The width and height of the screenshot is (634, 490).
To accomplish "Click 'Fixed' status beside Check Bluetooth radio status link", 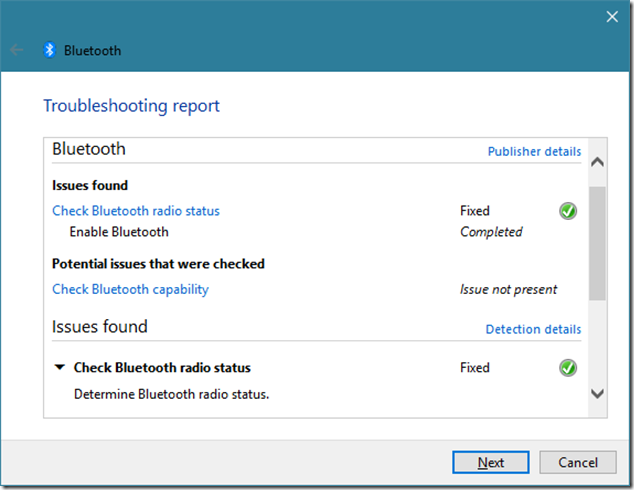I will tap(475, 211).
